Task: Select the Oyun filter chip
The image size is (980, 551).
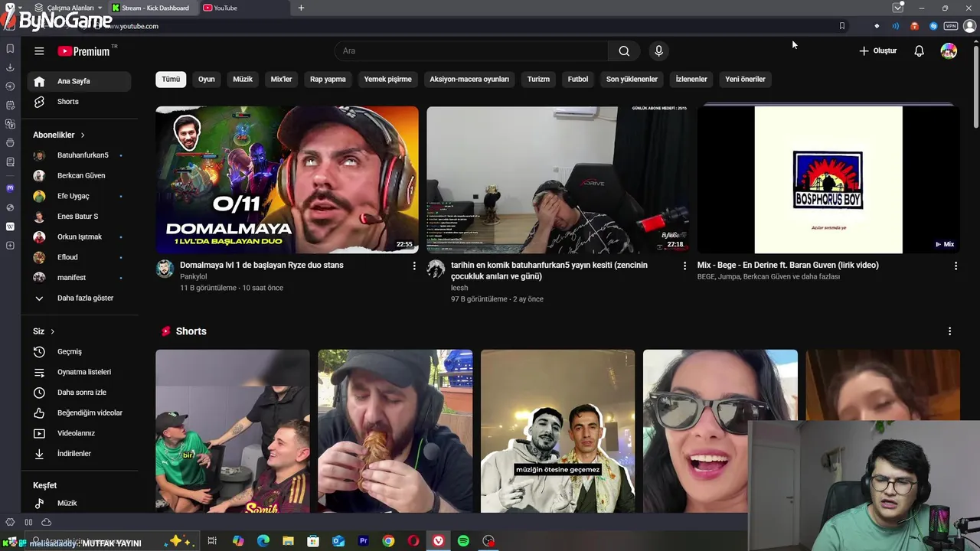Action: pos(207,79)
